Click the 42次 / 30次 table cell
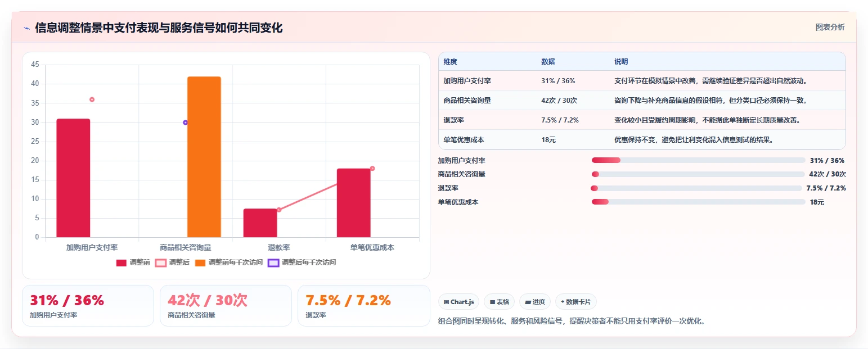This screenshot has height=349, width=868. (559, 101)
